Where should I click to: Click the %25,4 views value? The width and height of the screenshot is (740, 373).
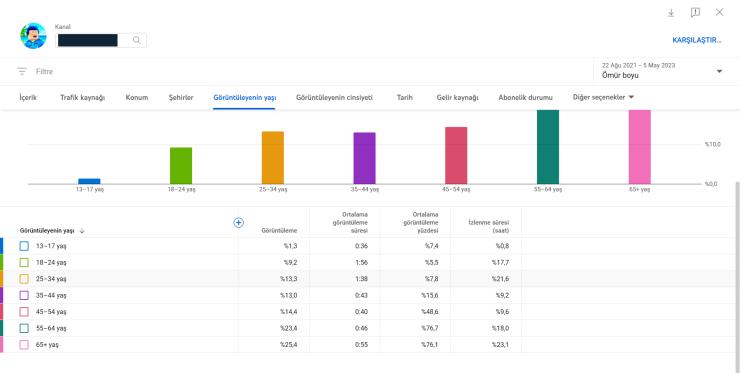(288, 345)
